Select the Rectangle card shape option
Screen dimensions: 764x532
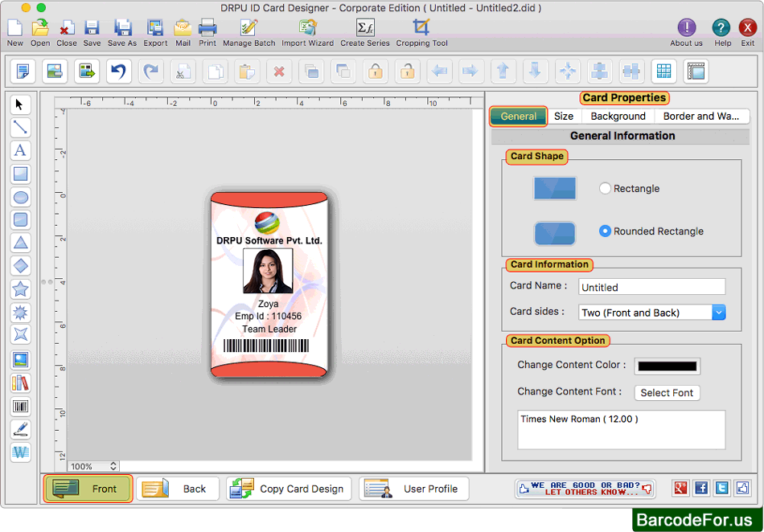[607, 188]
